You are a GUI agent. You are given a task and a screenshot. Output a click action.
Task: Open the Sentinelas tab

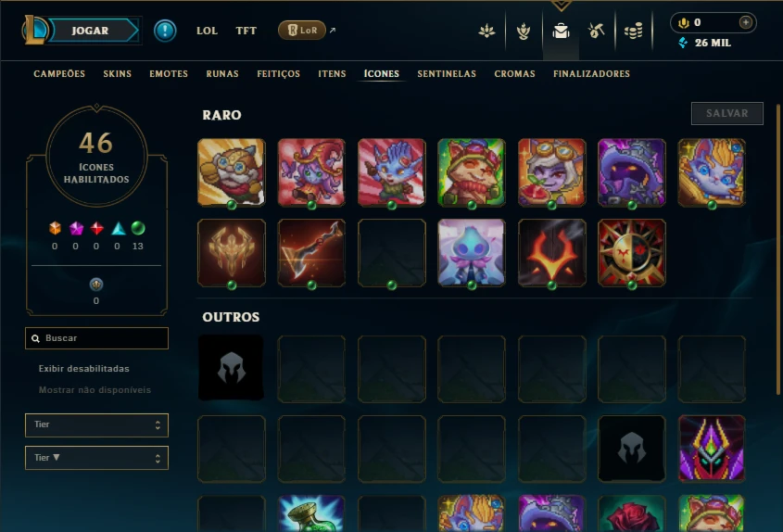[447, 74]
